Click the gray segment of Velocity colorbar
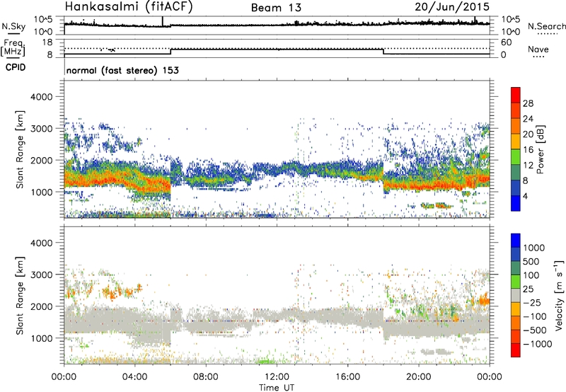 pyautogui.click(x=516, y=295)
